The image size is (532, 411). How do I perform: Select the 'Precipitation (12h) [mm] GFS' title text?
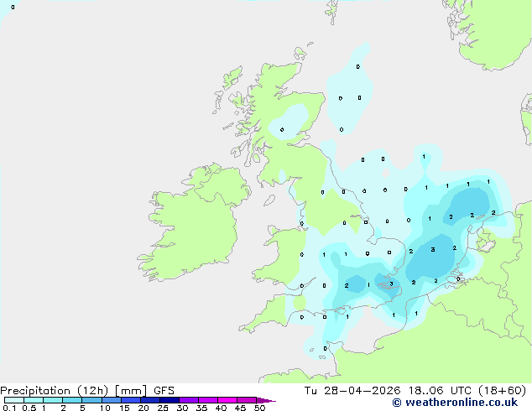(87, 391)
